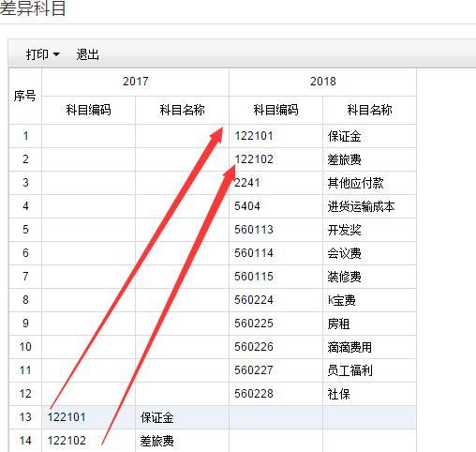The height and width of the screenshot is (452, 476).
Task: Click row number 14 in 序号 column
Action: click(25, 441)
